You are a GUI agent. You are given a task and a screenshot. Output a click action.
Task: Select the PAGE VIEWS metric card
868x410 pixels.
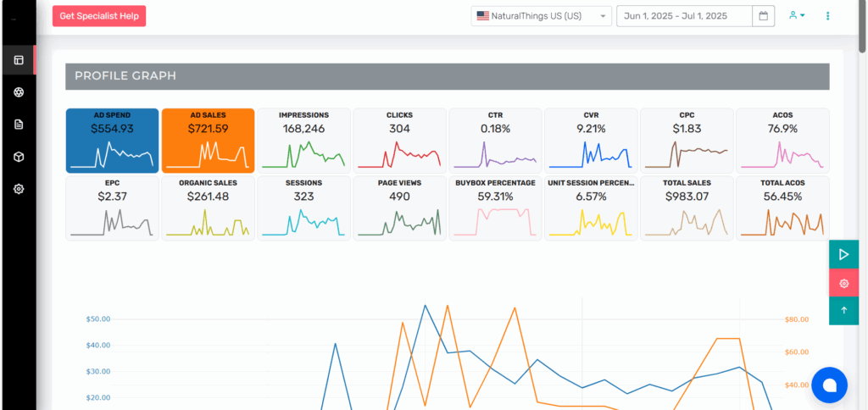pos(400,208)
